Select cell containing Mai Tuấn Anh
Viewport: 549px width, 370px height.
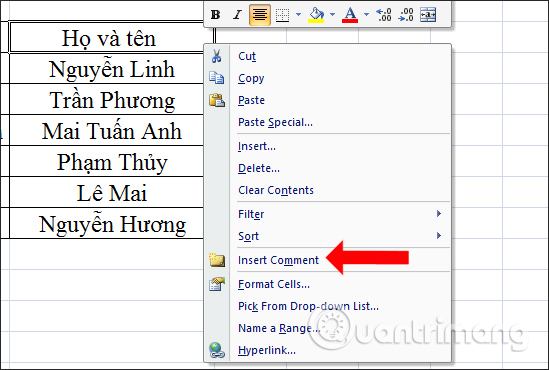click(106, 130)
